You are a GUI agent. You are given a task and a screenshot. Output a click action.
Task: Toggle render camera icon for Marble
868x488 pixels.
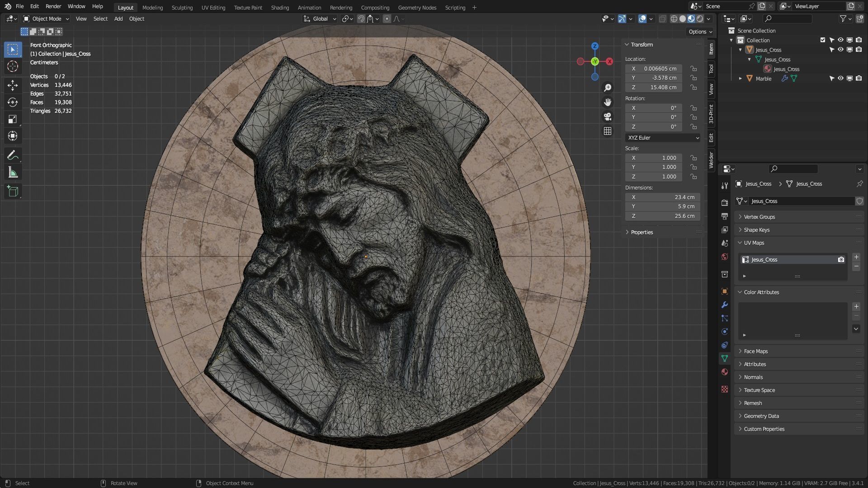click(859, 78)
